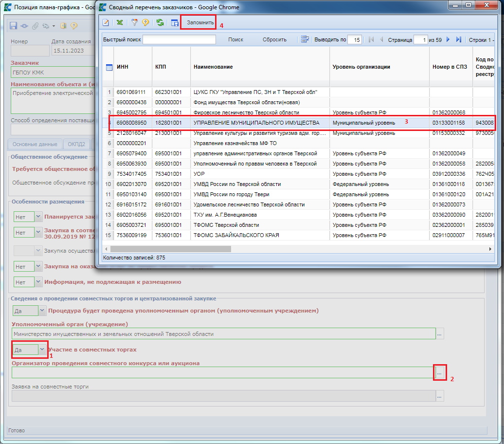
Task: Open dropdown beside Информация, не подлежащая к размещению
Action: 38,282
